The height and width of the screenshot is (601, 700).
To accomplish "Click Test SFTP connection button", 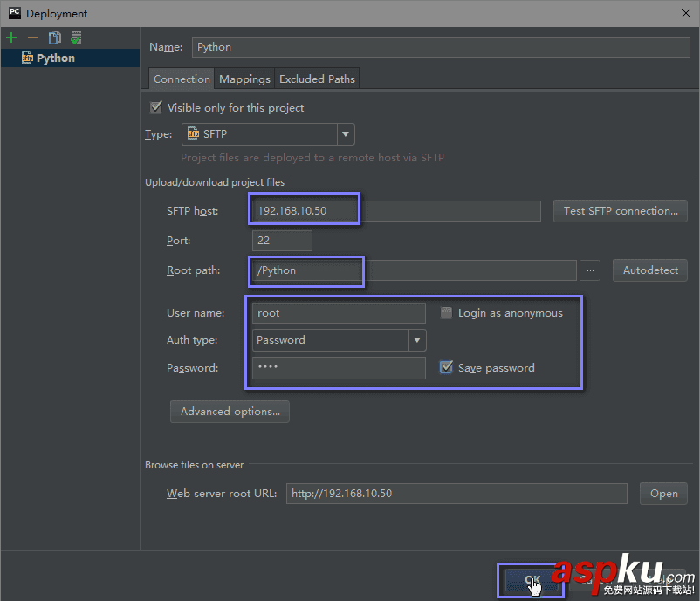I will click(620, 210).
